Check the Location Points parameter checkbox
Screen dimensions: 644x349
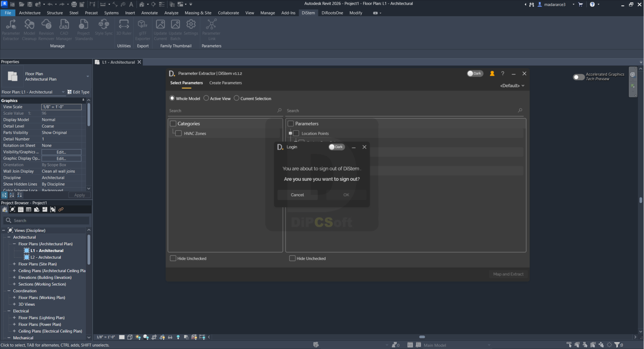coord(296,133)
